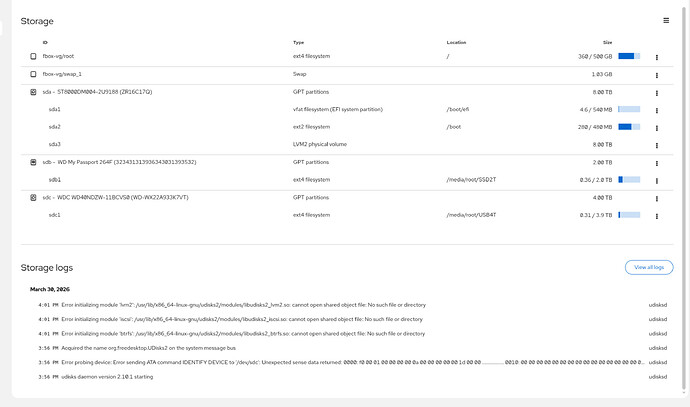Viewport: 690px width, 407px height.
Task: Open actions menu for sda3 LVM2 volume
Action: [657, 145]
